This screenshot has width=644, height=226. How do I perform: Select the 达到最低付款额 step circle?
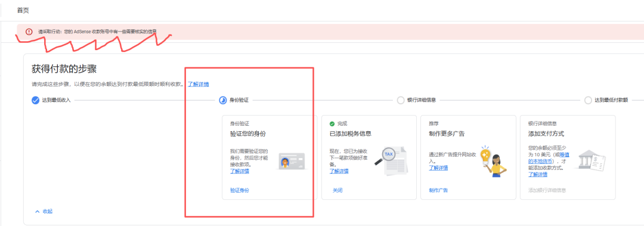(x=588, y=100)
